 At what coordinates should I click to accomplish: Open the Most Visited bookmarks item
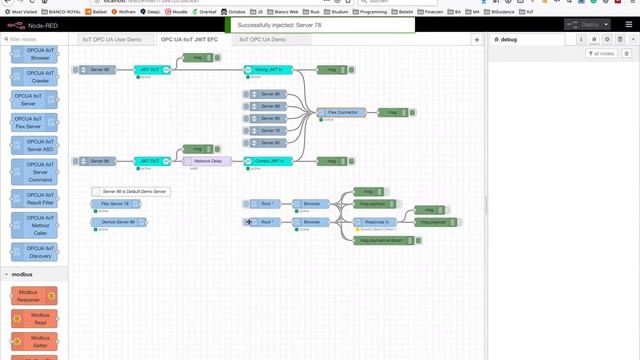click(21, 12)
